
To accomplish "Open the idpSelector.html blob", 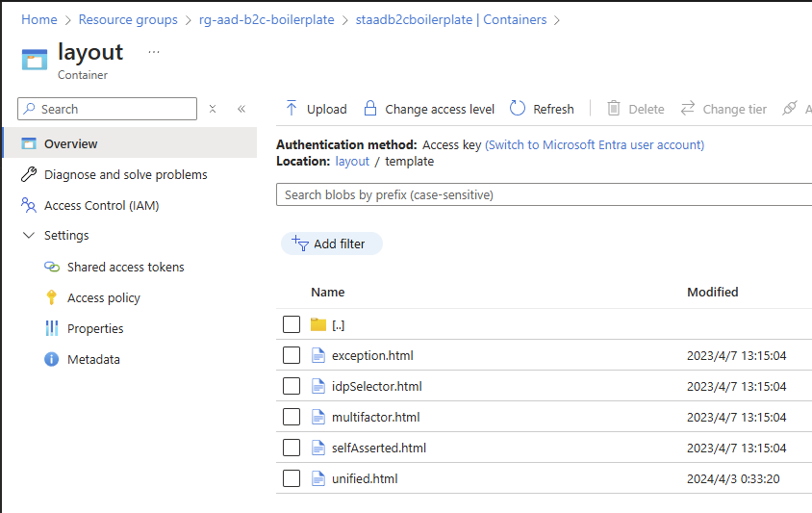I will (x=376, y=387).
